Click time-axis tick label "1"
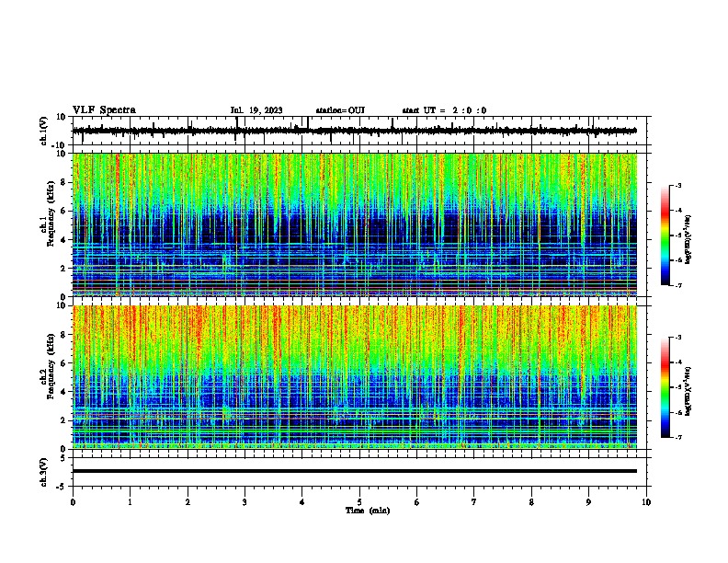Screen dimensions: 728x563 tap(130, 501)
